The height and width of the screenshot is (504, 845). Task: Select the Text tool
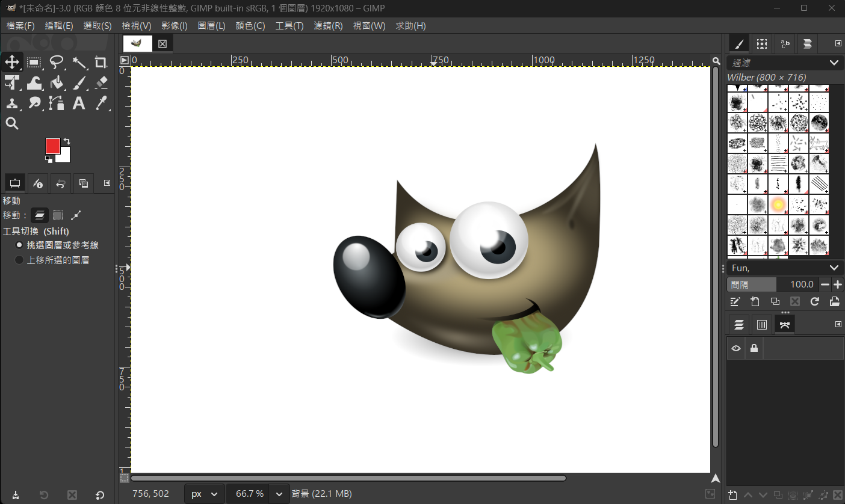pyautogui.click(x=79, y=103)
